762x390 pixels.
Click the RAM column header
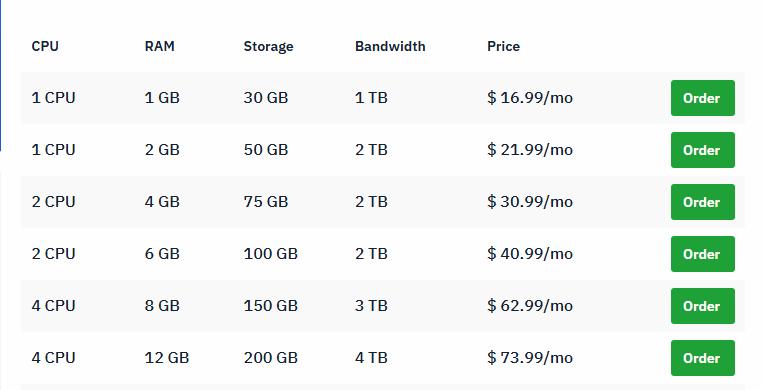[159, 47]
